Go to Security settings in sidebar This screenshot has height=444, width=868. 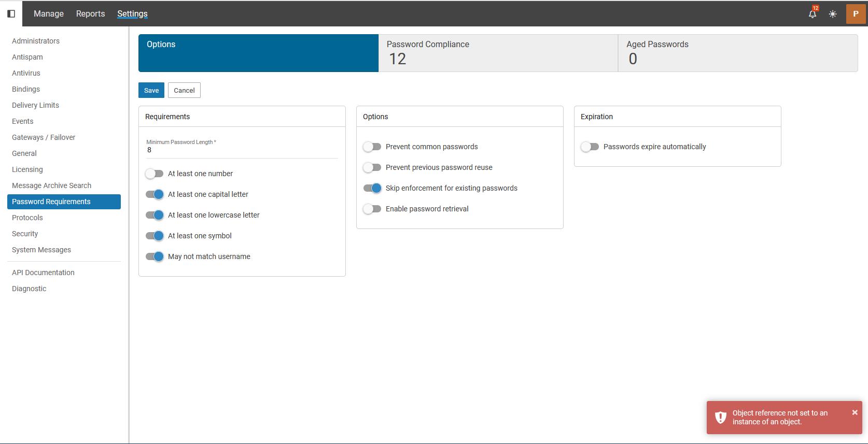coord(25,234)
